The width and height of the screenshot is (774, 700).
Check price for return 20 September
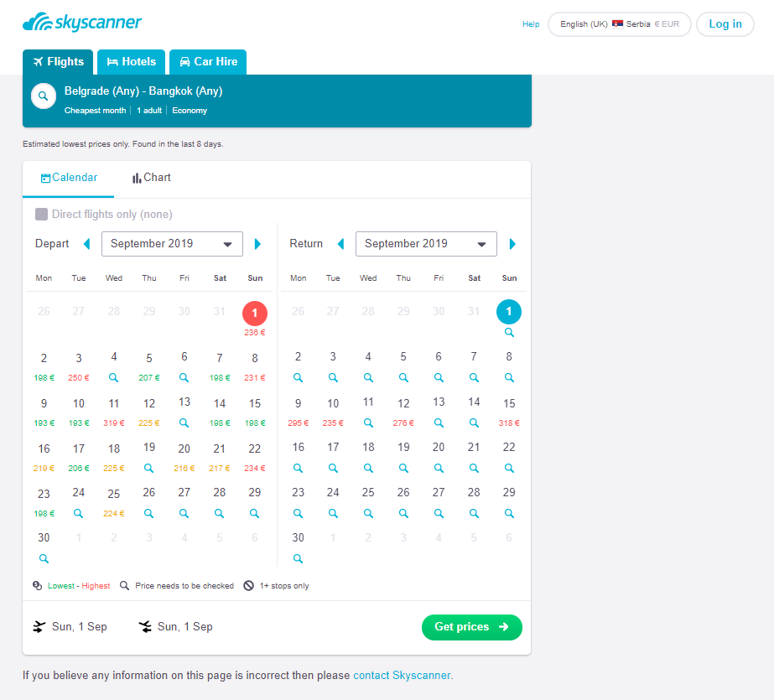(439, 468)
